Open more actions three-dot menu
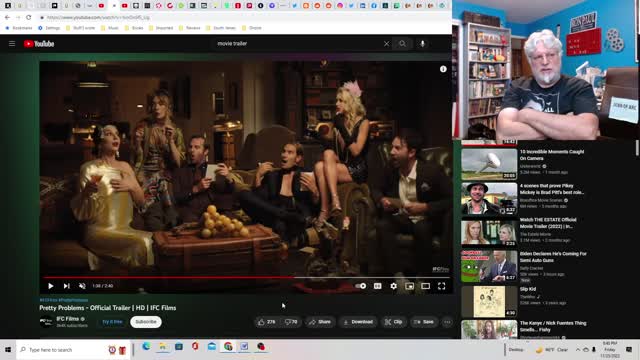Screen dimensions: 640x360 [447, 322]
